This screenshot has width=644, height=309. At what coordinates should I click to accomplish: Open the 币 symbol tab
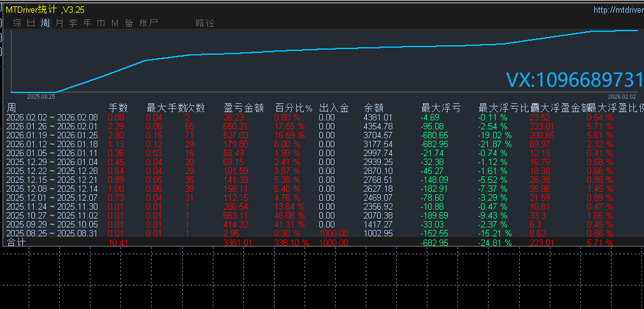tap(101, 23)
